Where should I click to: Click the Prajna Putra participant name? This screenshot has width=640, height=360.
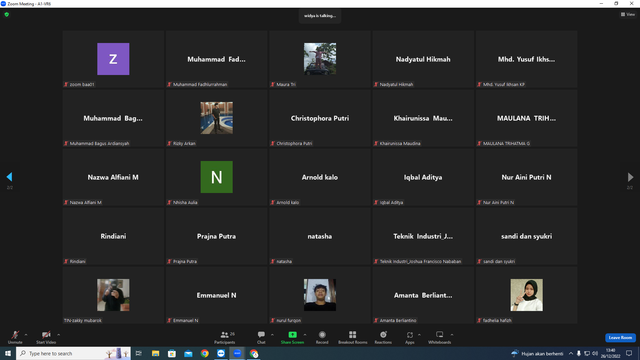[x=216, y=236]
